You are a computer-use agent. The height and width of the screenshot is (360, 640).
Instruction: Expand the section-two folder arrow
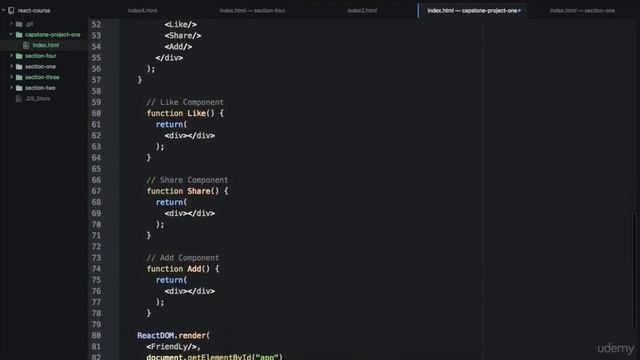click(11, 87)
